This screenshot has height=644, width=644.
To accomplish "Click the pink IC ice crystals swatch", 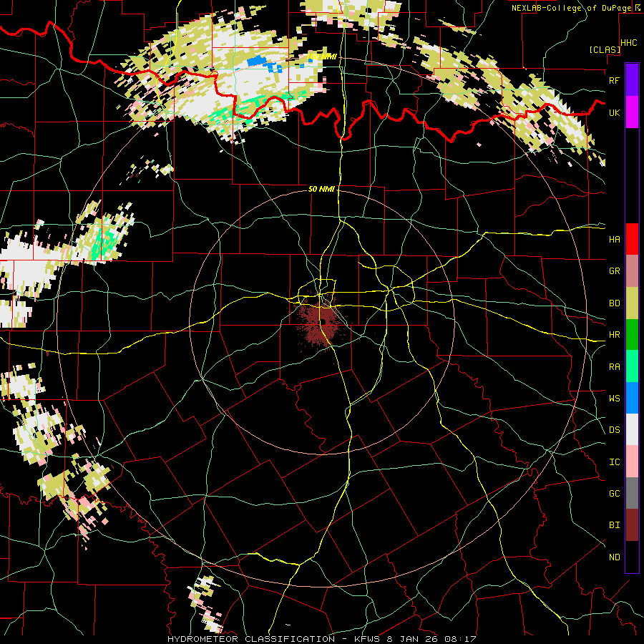I will [632, 462].
